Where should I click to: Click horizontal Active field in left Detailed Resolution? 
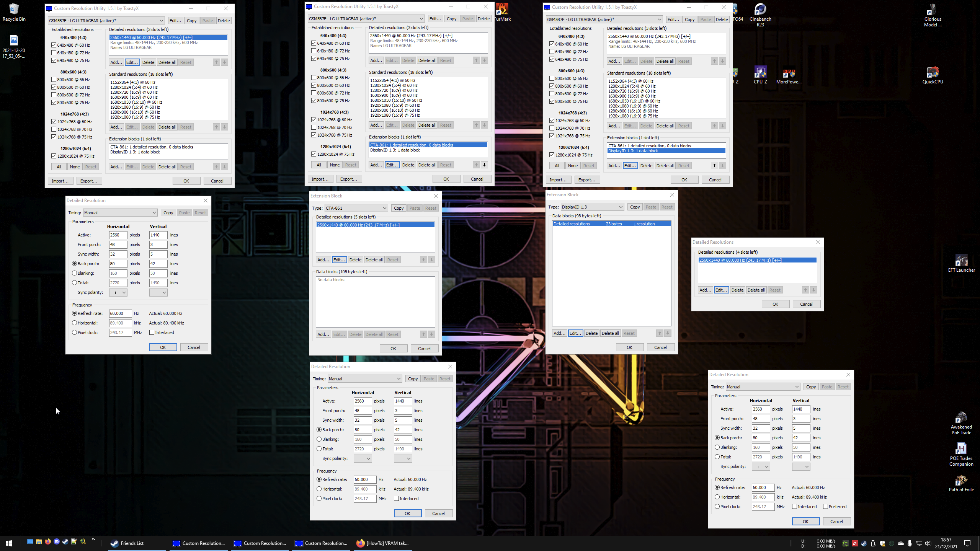pyautogui.click(x=118, y=235)
